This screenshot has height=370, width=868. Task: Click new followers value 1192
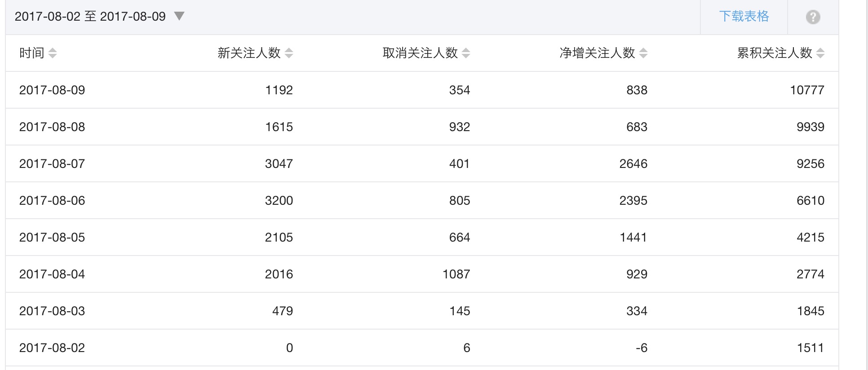point(279,90)
